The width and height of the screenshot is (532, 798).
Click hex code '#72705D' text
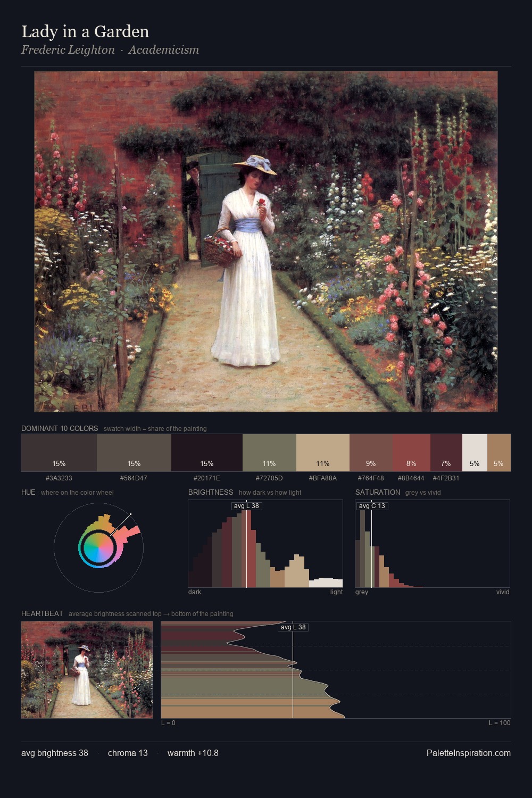pos(269,478)
